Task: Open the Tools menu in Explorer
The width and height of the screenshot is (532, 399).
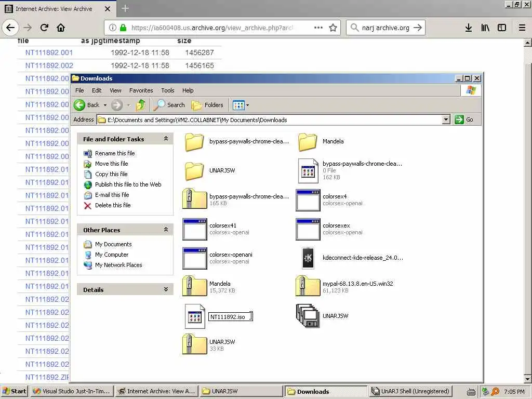Action: pos(168,90)
